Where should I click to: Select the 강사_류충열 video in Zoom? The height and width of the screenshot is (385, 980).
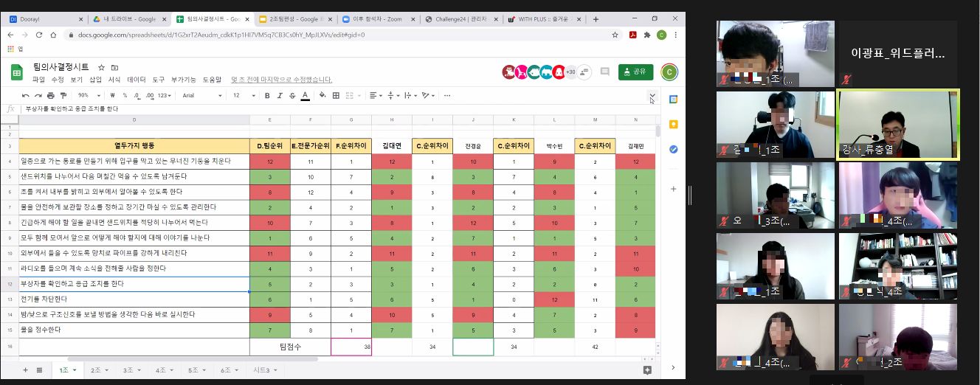[898, 125]
